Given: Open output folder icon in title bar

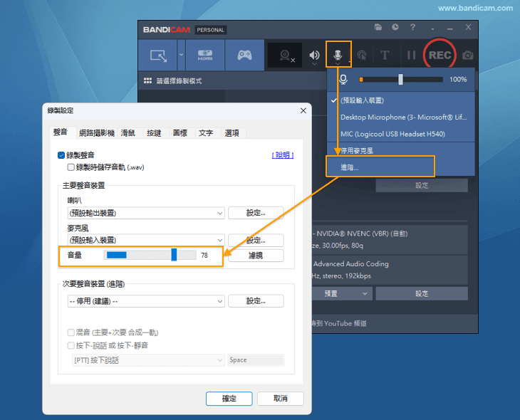Looking at the screenshot, I should pyautogui.click(x=378, y=27).
